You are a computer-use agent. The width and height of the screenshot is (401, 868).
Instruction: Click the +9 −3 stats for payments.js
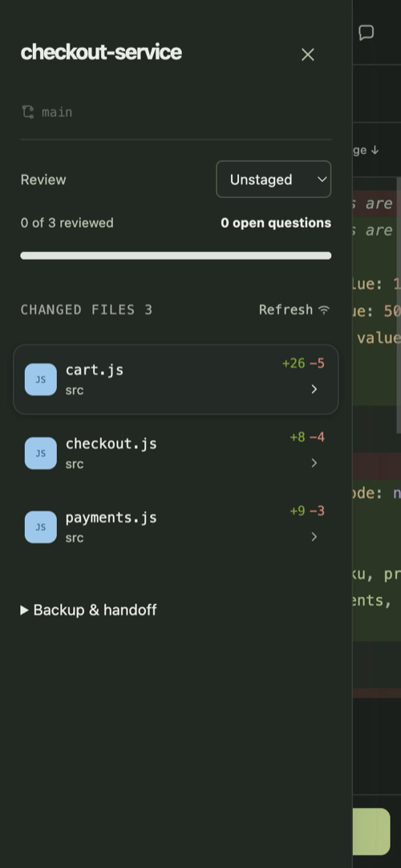[x=307, y=511]
